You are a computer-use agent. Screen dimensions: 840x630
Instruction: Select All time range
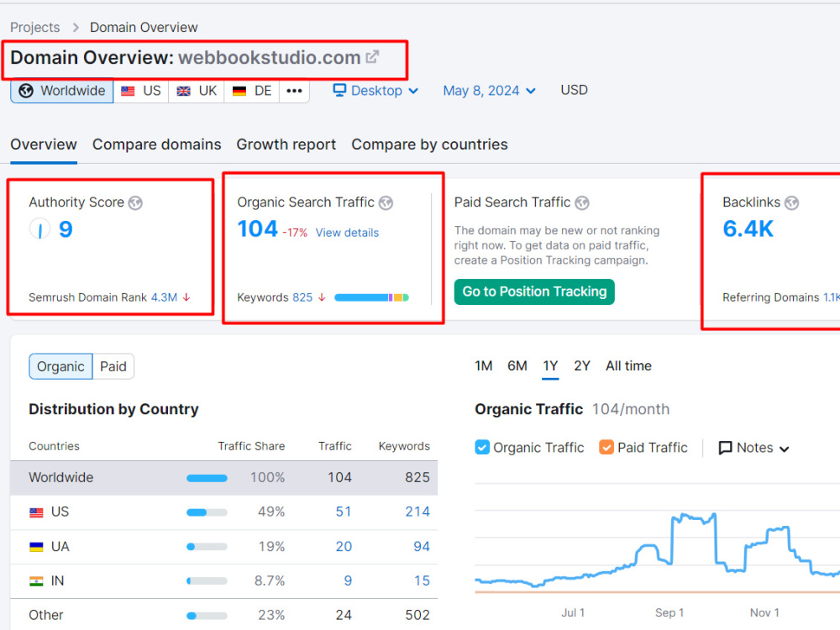pos(628,366)
